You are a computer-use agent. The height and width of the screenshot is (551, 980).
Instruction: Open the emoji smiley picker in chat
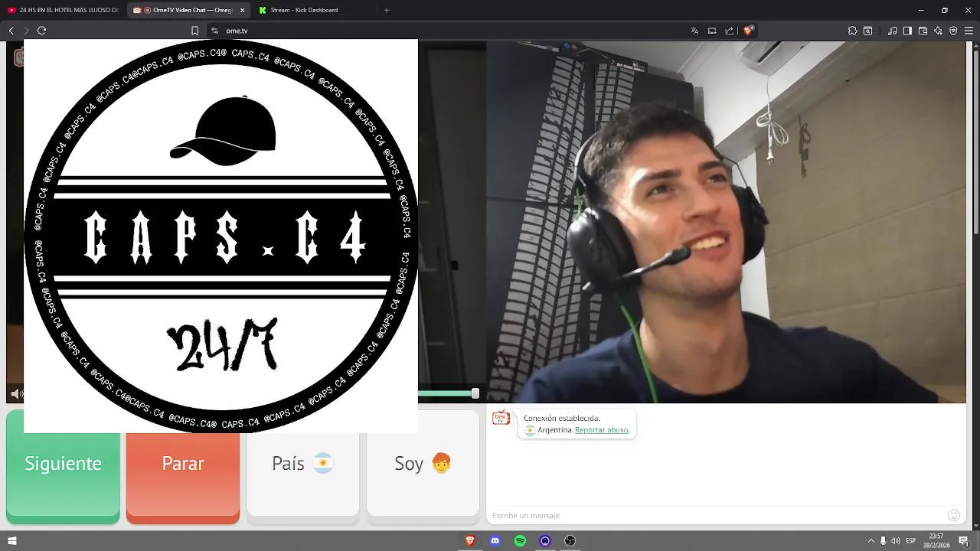coord(954,515)
